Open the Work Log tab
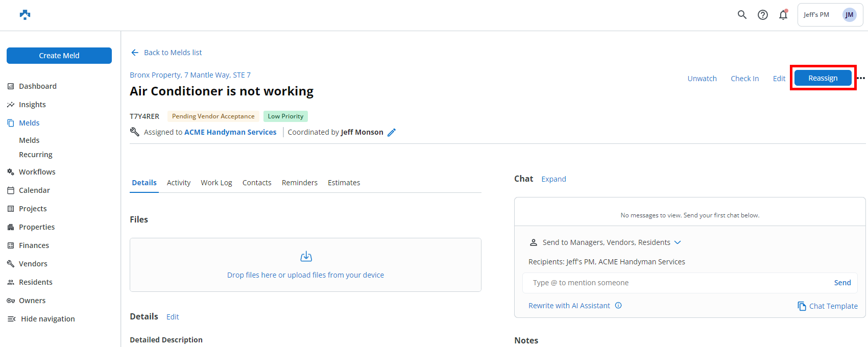 point(216,183)
